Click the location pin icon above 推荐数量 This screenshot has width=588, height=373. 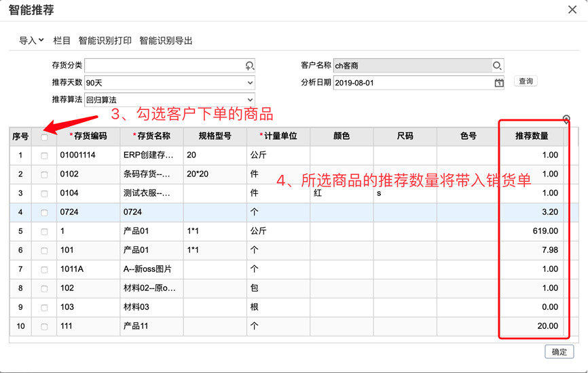566,119
